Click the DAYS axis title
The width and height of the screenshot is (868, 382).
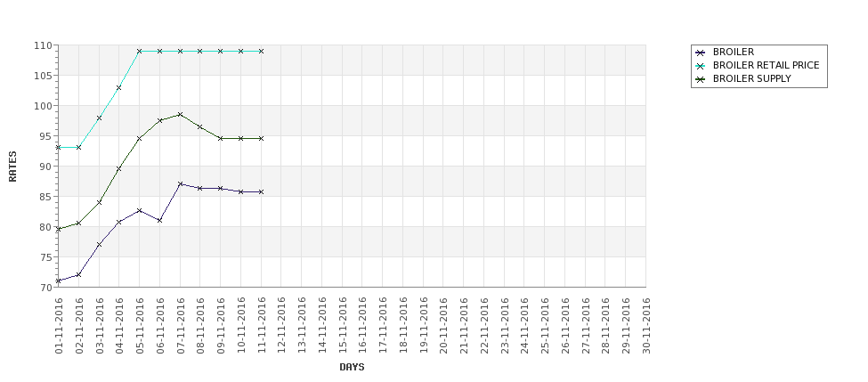(x=352, y=367)
